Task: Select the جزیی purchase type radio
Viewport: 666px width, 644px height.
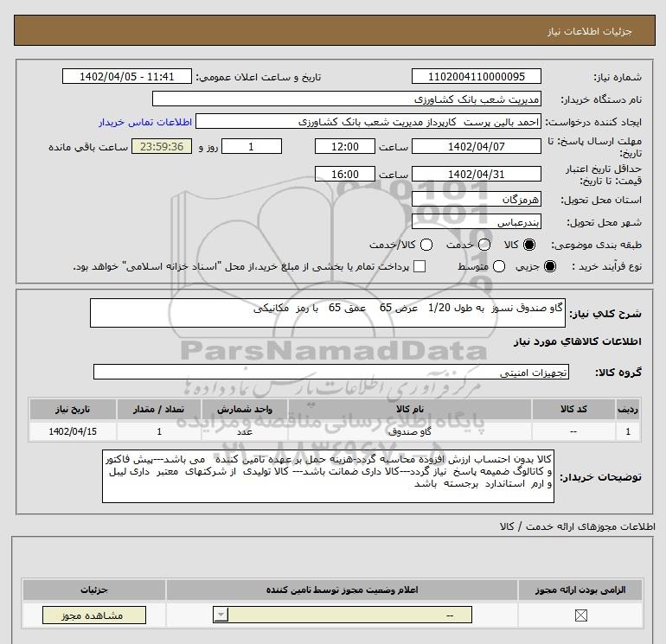Action: (549, 266)
